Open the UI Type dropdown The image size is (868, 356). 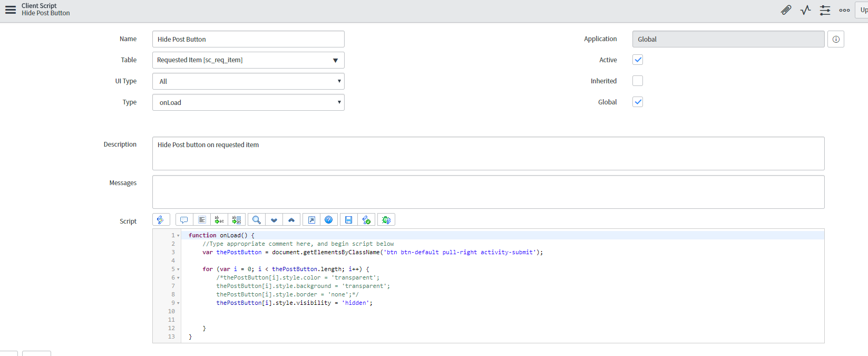[248, 81]
